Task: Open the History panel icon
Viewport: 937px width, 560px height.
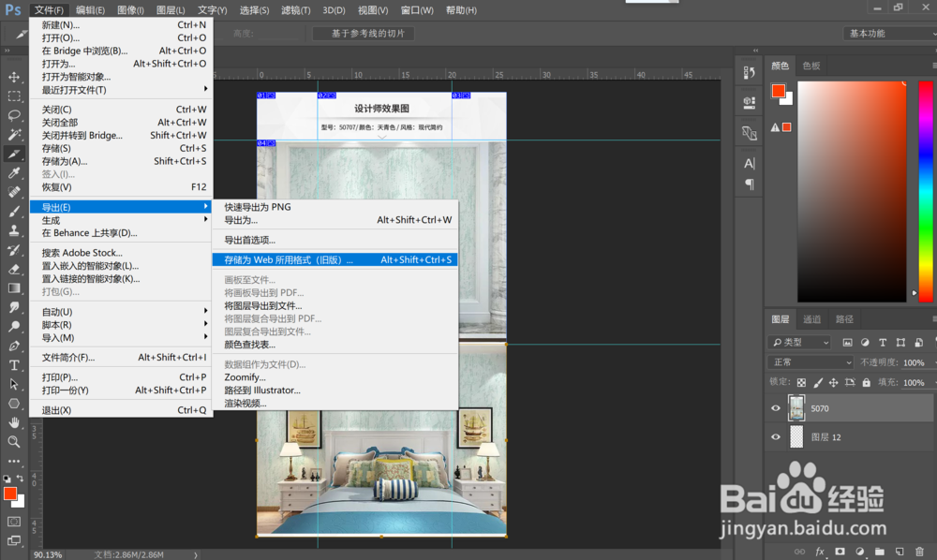Action: 749,72
